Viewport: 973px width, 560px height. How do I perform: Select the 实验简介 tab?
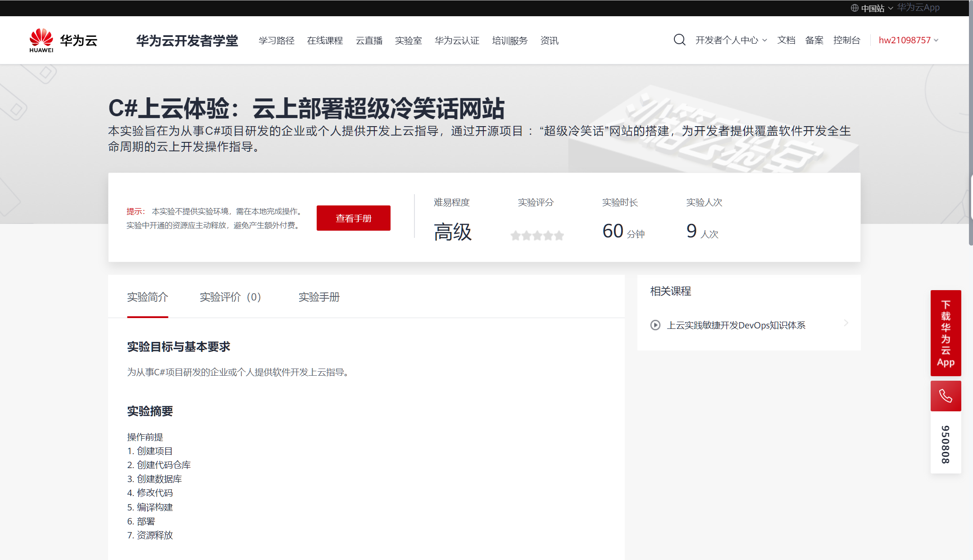(147, 297)
